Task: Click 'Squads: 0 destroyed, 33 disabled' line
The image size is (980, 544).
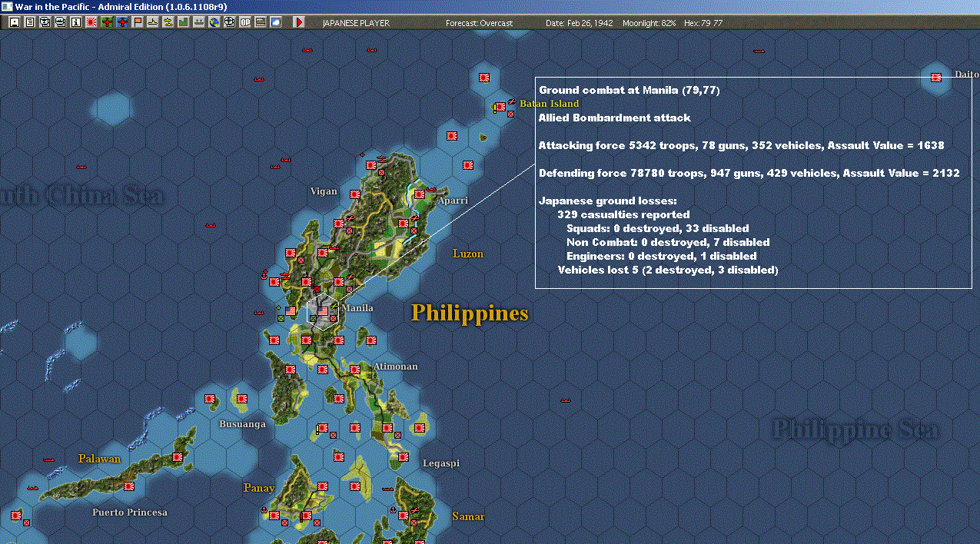Action: click(x=657, y=228)
